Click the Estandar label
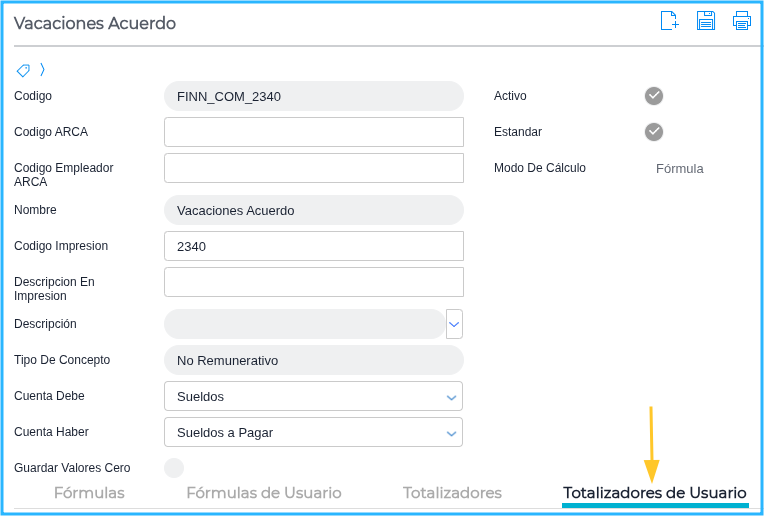This screenshot has height=516, width=764. [518, 132]
